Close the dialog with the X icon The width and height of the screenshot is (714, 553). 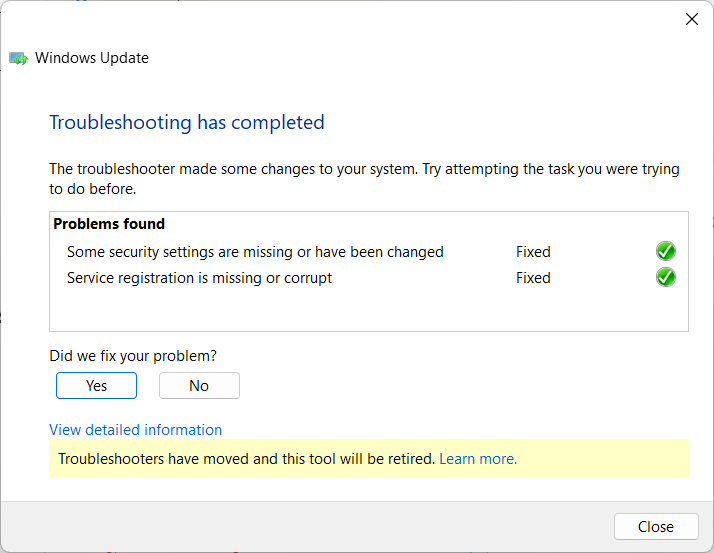tap(692, 19)
